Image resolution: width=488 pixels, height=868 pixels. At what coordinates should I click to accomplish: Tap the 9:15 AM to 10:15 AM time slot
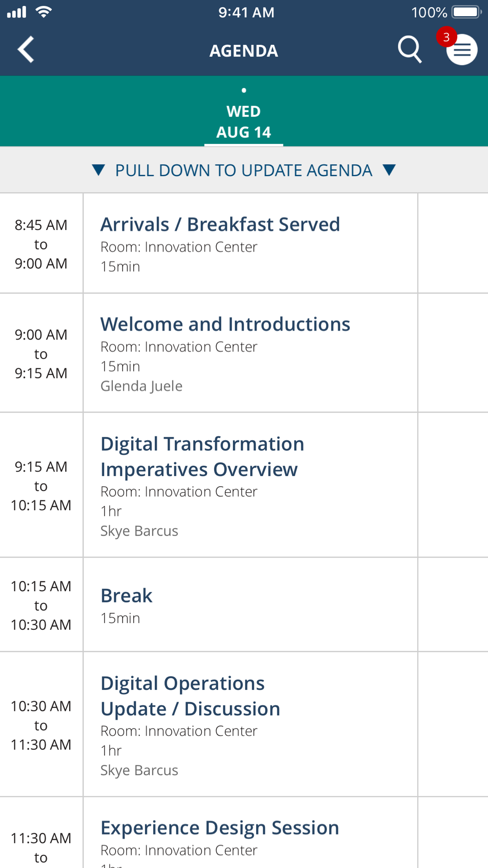(x=41, y=486)
